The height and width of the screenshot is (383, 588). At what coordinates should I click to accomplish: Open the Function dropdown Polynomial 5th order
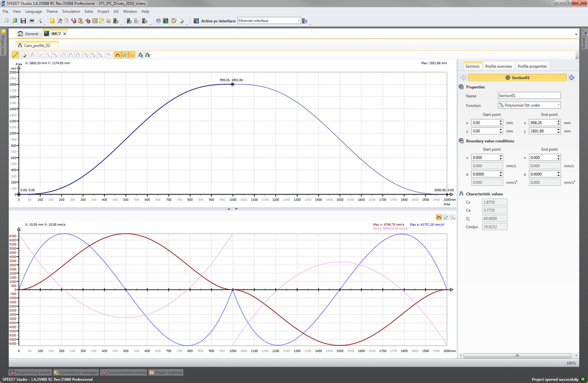529,105
